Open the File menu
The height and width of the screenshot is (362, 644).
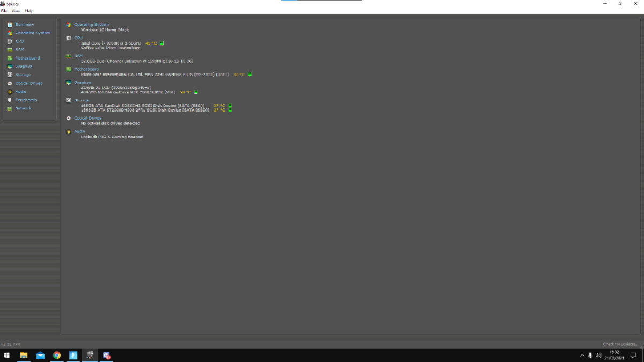[x=4, y=10]
